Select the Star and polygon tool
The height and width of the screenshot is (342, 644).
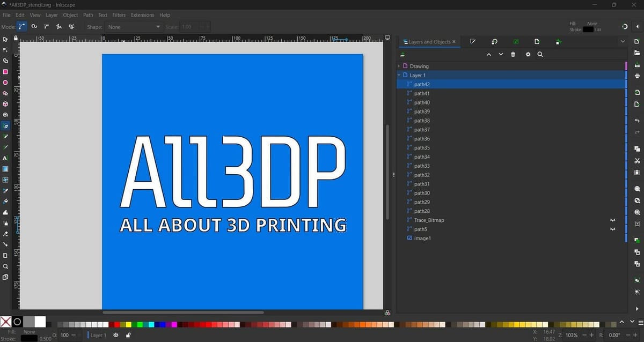(5, 93)
